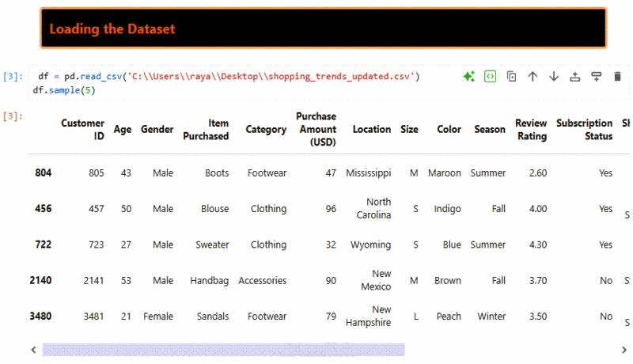Click the Subscription Status column header
This screenshot has width=633, height=364.
(x=584, y=129)
